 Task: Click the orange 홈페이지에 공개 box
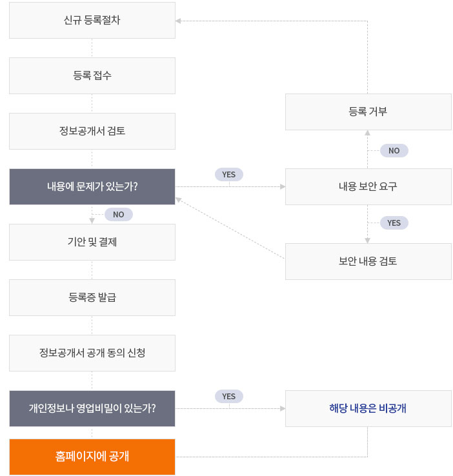(x=92, y=457)
